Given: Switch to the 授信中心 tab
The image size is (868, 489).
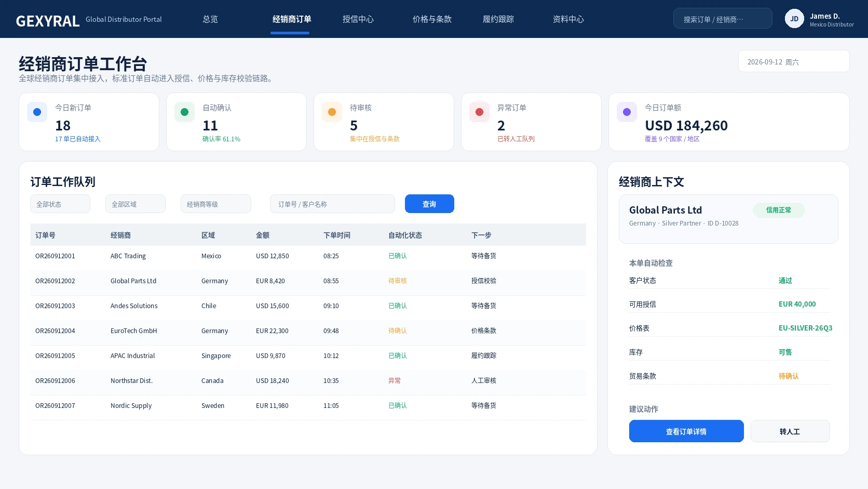Looking at the screenshot, I should click(358, 19).
